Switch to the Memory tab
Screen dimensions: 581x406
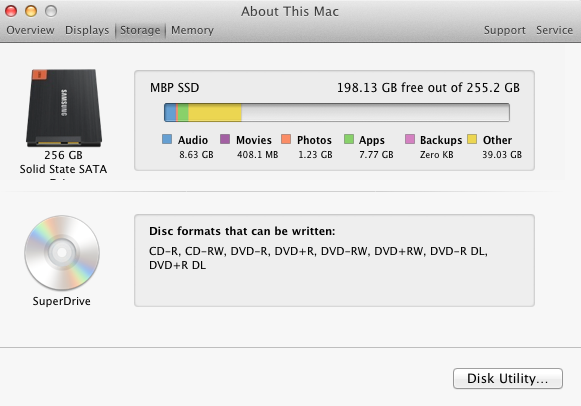[192, 30]
